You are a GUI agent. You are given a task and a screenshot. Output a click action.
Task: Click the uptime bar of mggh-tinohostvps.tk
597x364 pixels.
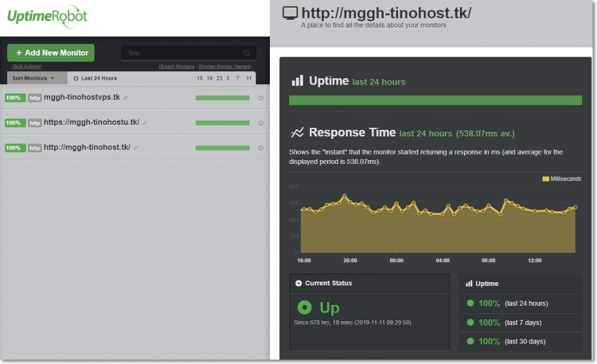(x=222, y=98)
